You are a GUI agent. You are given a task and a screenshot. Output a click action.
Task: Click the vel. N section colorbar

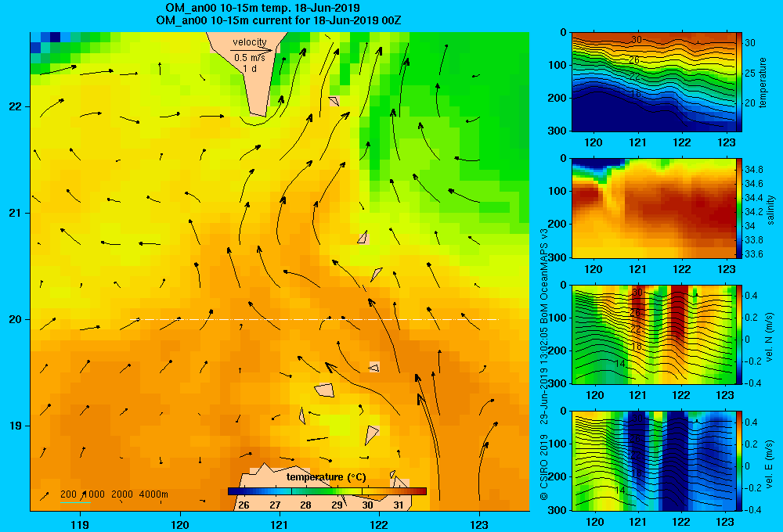(739, 334)
